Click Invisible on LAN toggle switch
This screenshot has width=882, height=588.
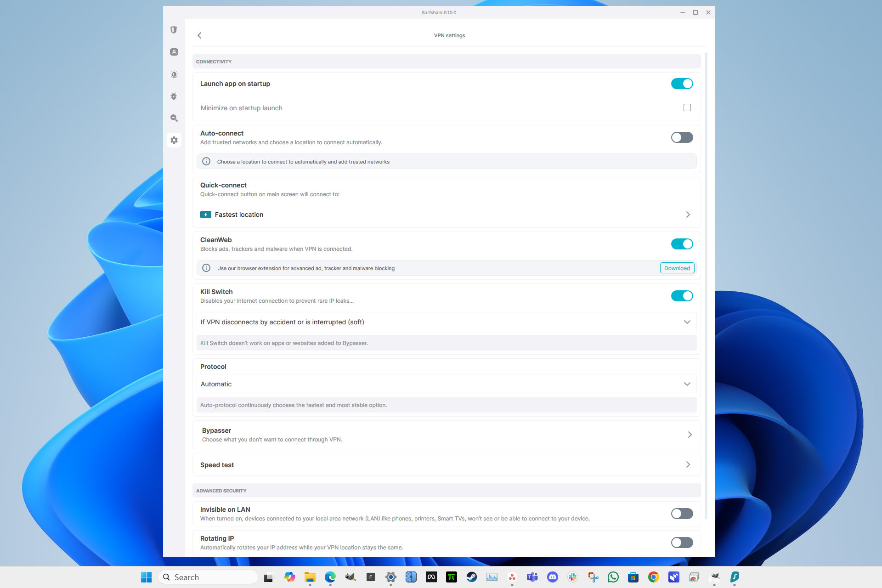681,514
